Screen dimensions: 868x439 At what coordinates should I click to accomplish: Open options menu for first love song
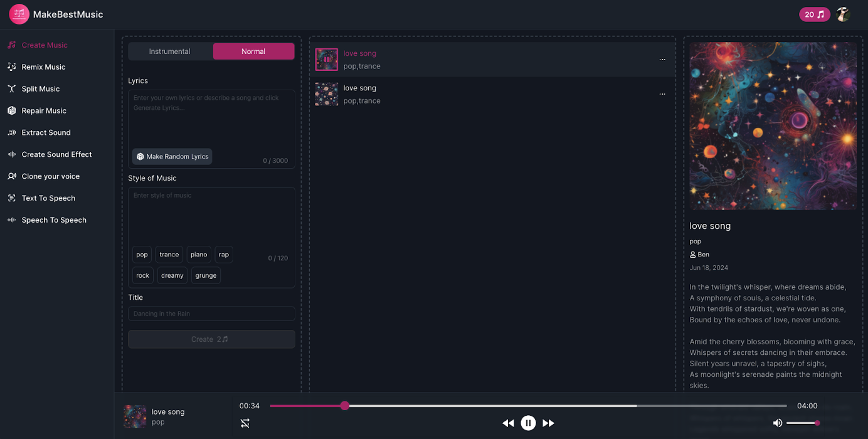[662, 60]
